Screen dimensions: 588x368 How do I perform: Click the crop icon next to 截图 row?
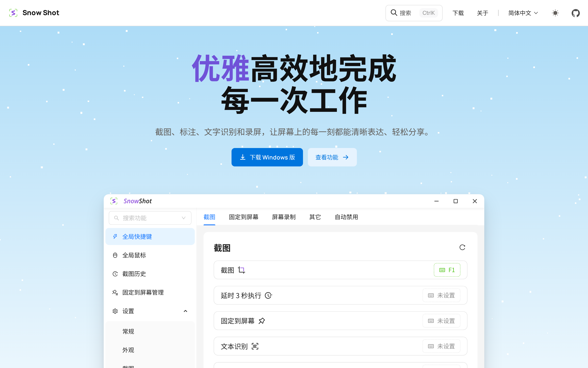tap(242, 270)
